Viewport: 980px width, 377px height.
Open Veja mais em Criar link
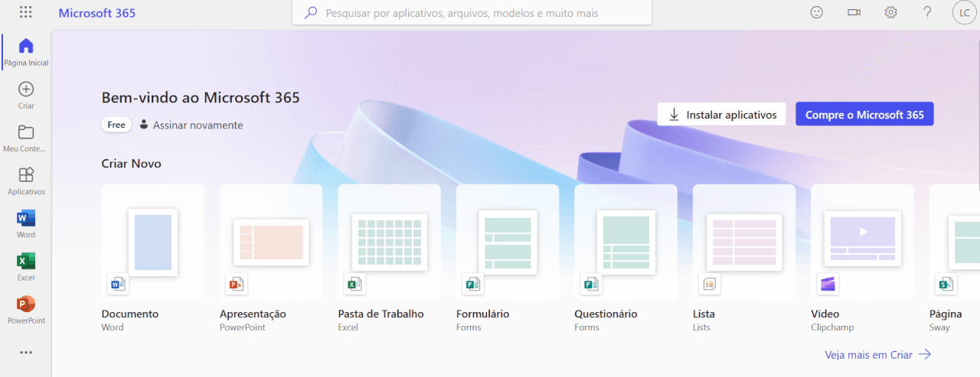click(x=868, y=355)
